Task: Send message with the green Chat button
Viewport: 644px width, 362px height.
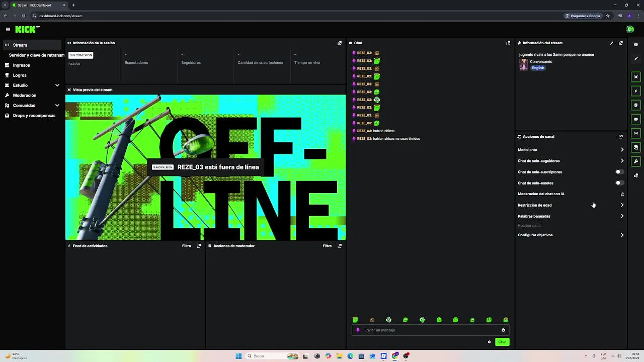Action: pos(502,342)
